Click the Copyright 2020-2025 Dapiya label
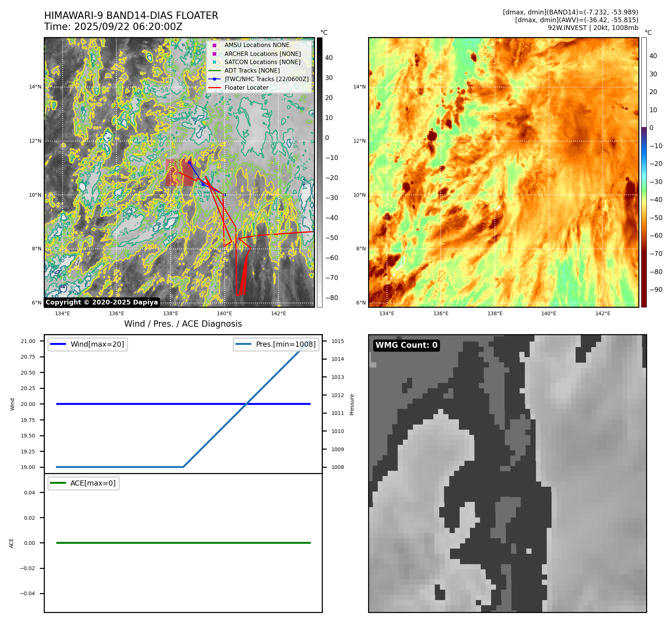Viewport: 672px width, 626px height. pyautogui.click(x=102, y=302)
